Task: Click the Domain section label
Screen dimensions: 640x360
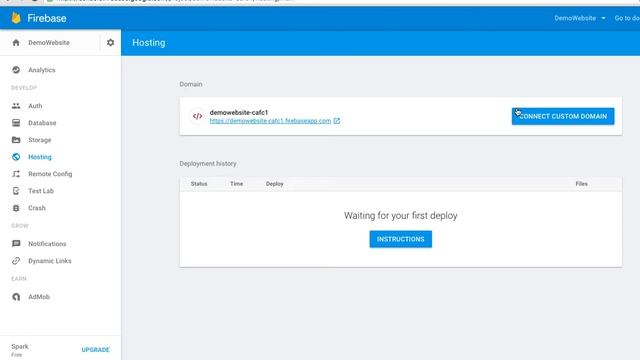Action: coord(191,84)
